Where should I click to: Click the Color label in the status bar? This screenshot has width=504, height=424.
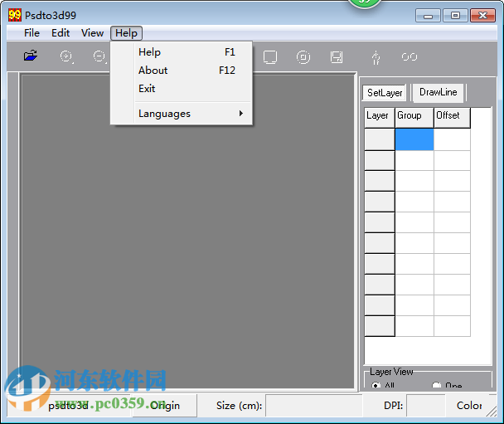click(x=469, y=406)
